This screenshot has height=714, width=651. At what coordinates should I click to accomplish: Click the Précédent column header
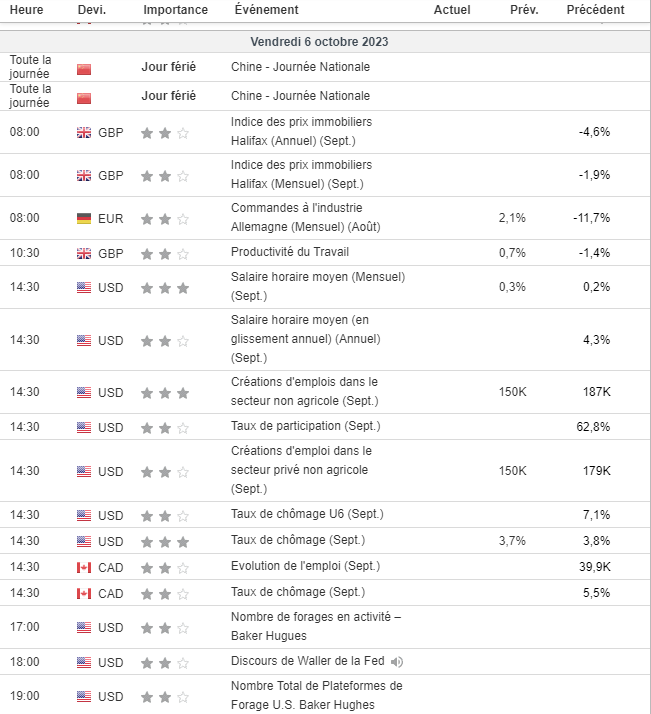pyautogui.click(x=595, y=10)
